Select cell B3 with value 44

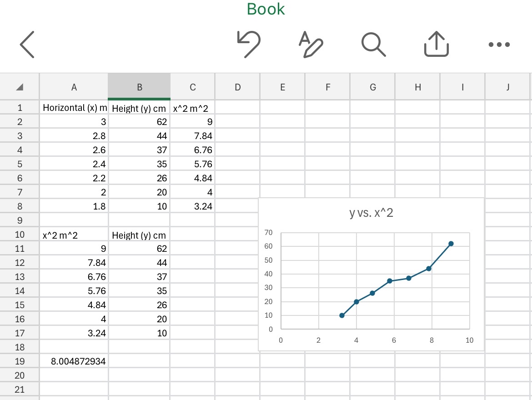pyautogui.click(x=139, y=136)
